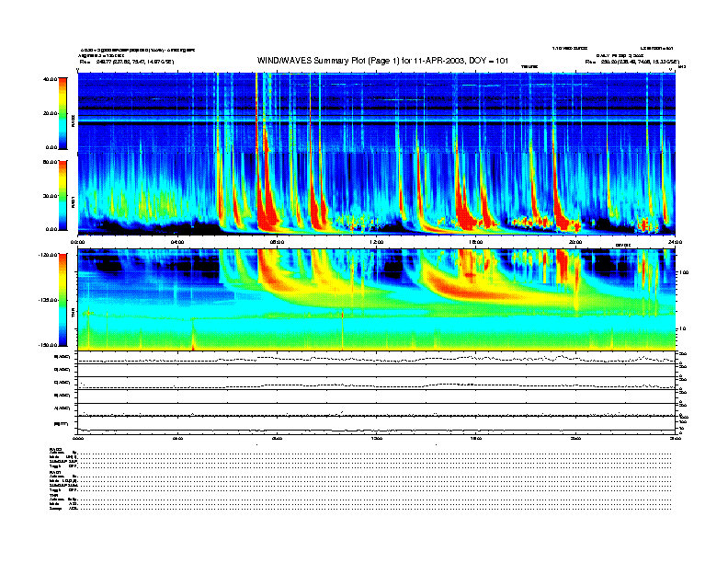The height and width of the screenshot is (563, 728).
Task: Click the 08:00 tick label below RAD1 spectrogram
Action: (277, 242)
